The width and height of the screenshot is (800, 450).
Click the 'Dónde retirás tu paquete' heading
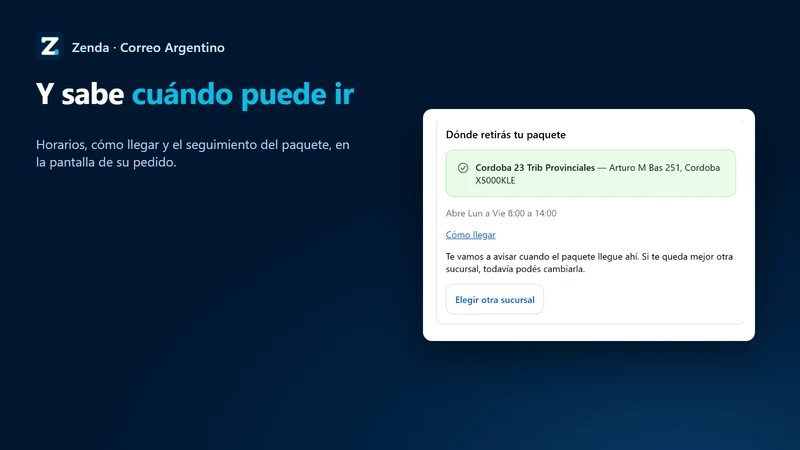506,135
